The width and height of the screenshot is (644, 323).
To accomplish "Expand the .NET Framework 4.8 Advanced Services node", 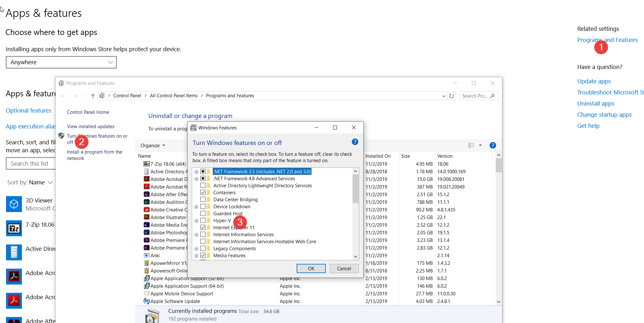I will tap(196, 179).
